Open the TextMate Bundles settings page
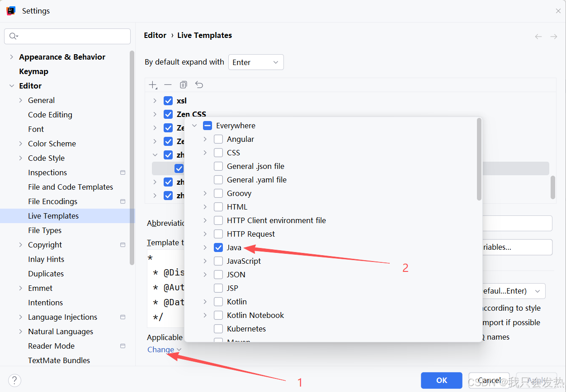This screenshot has height=392, width=566. tap(59, 360)
